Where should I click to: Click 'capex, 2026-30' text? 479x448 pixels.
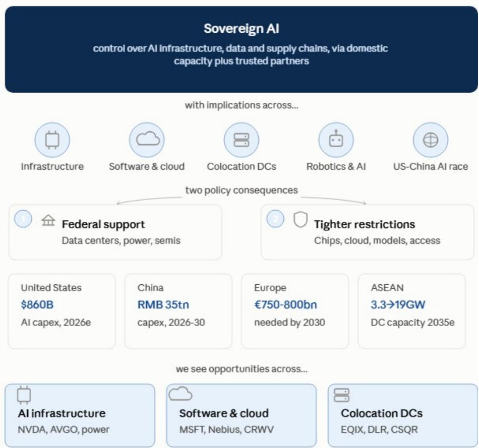point(171,323)
